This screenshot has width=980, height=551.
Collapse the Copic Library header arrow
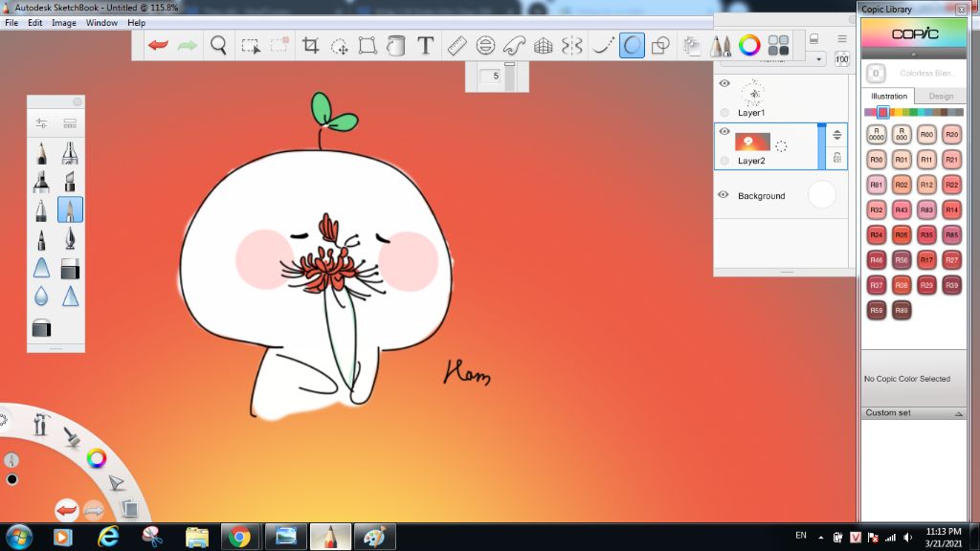pyautogui.click(x=914, y=55)
